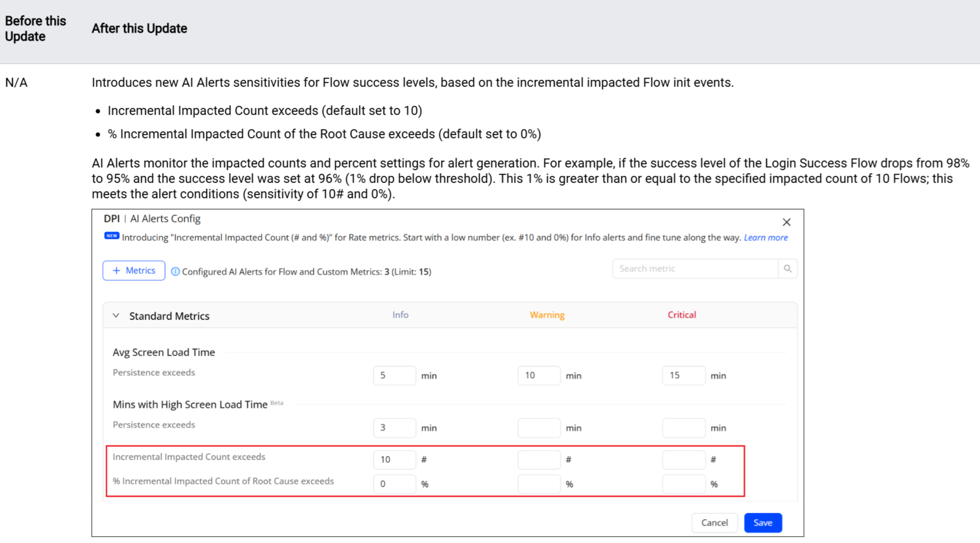Image resolution: width=980 pixels, height=543 pixels.
Task: Select the Warning column header
Action: pos(547,315)
